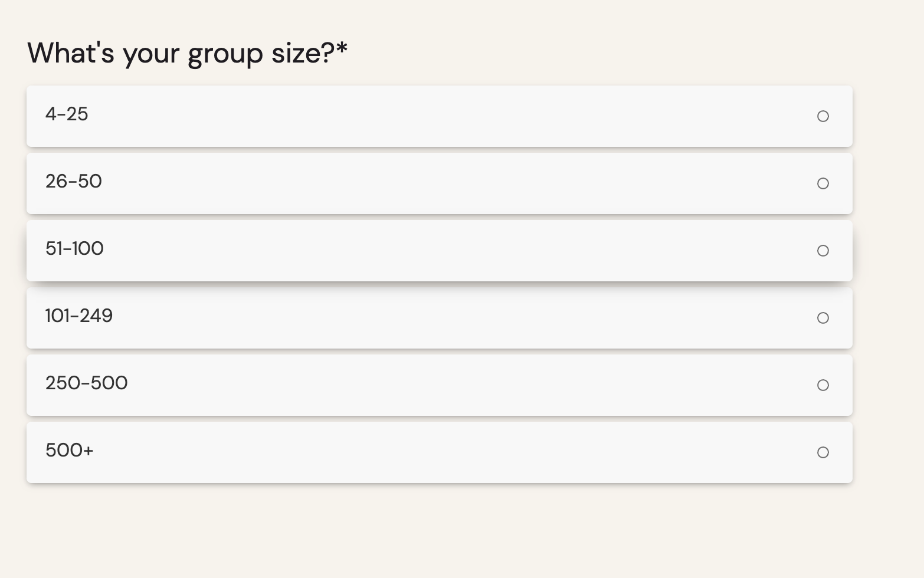Viewport: 924px width, 578px height.
Task: Pick the 101-249 group size option card
Action: [x=439, y=318]
